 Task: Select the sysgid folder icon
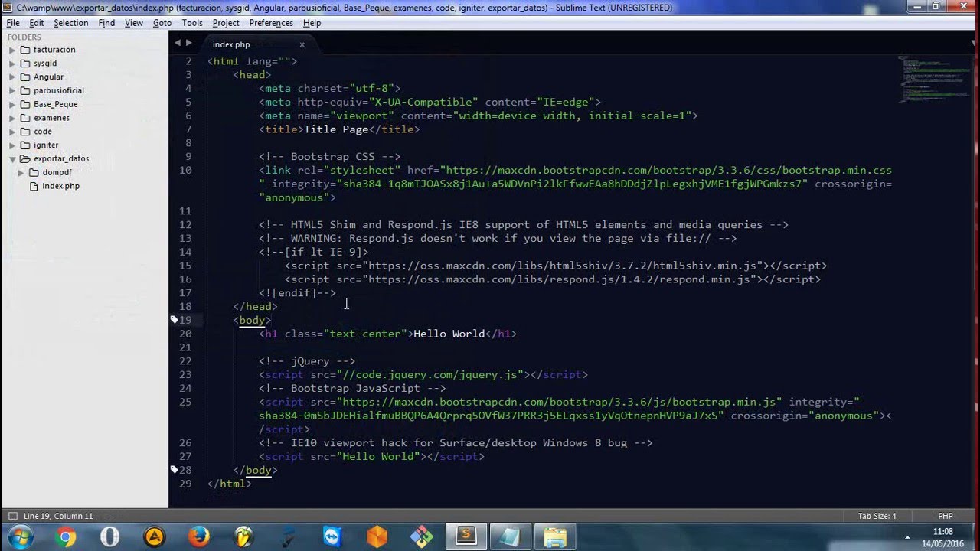tap(25, 64)
